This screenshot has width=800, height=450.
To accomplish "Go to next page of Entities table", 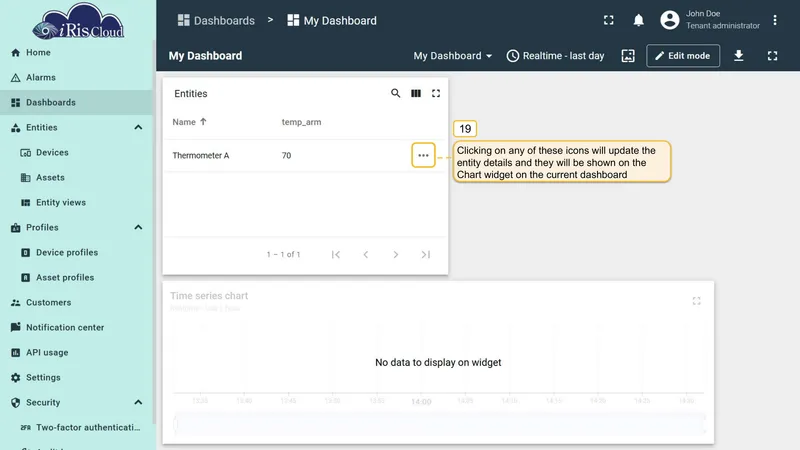I will (395, 255).
